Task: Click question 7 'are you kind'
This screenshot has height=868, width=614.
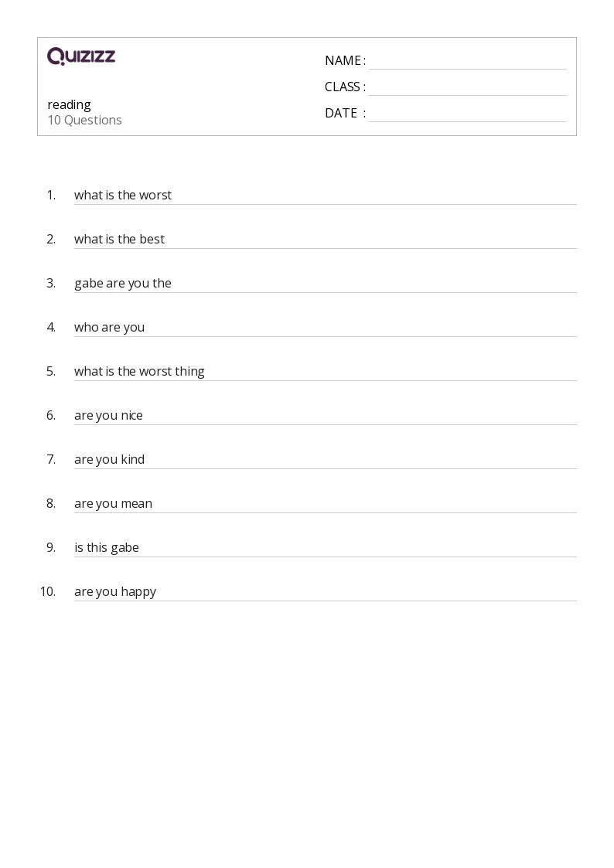Action: click(x=109, y=459)
